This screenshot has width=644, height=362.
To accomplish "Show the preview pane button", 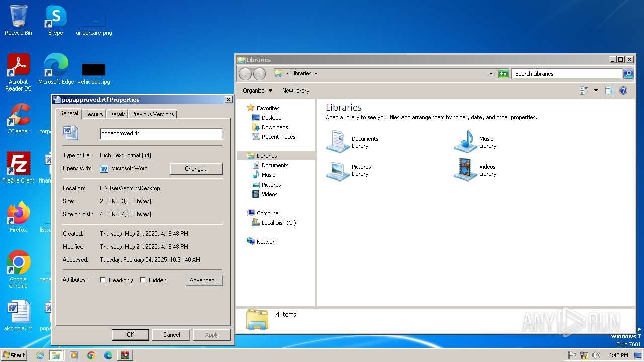I will (x=609, y=90).
